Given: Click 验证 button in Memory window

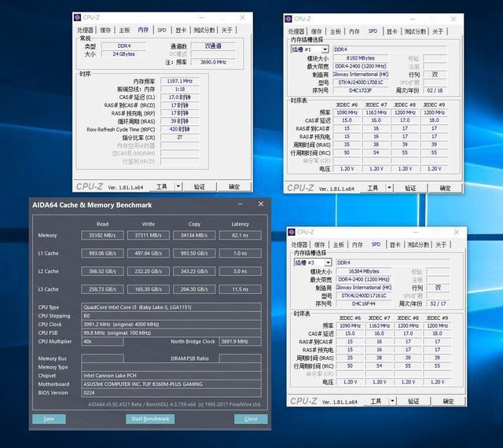Looking at the screenshot, I should (200, 186).
